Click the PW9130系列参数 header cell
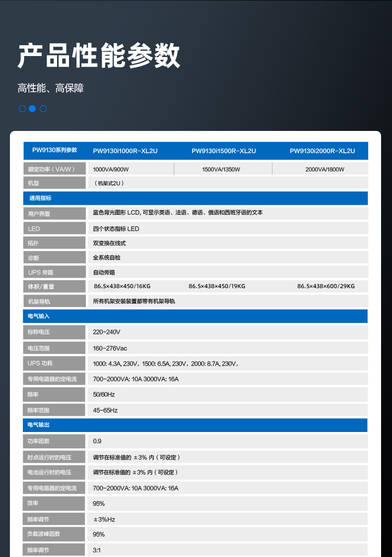The image size is (392, 557). tap(55, 150)
